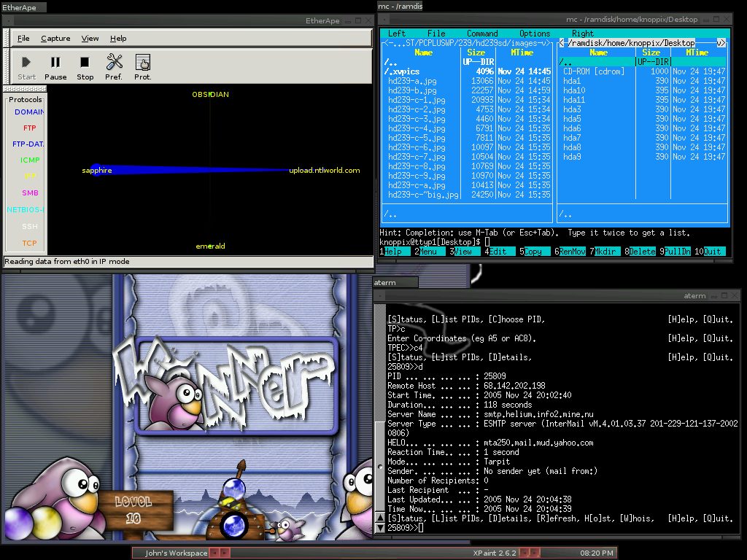Click the left arrow beside XPaint 2.6.2
Viewport: 747px width, 560px height.
click(x=524, y=553)
